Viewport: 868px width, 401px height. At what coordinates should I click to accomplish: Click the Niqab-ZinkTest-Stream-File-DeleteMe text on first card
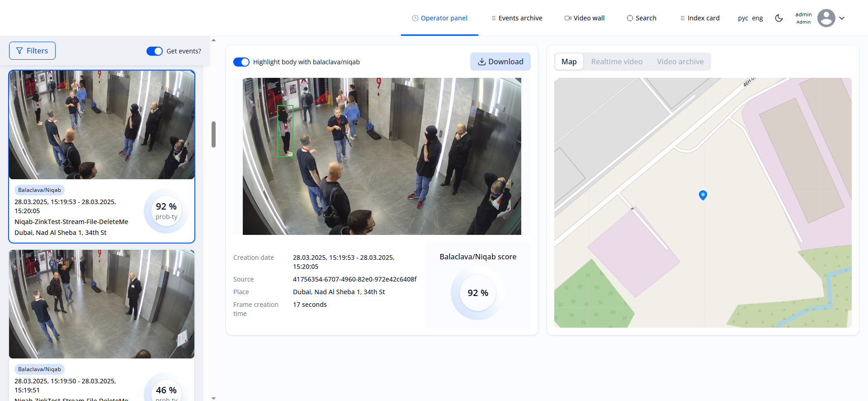[x=71, y=222]
